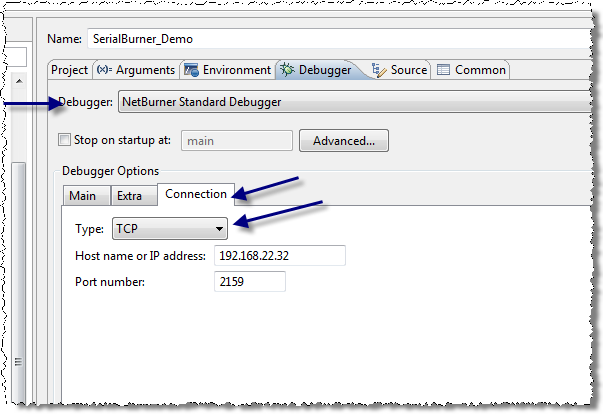Open the Debugger selection dropdown
Screen dimensions: 603x414
click(x=356, y=102)
